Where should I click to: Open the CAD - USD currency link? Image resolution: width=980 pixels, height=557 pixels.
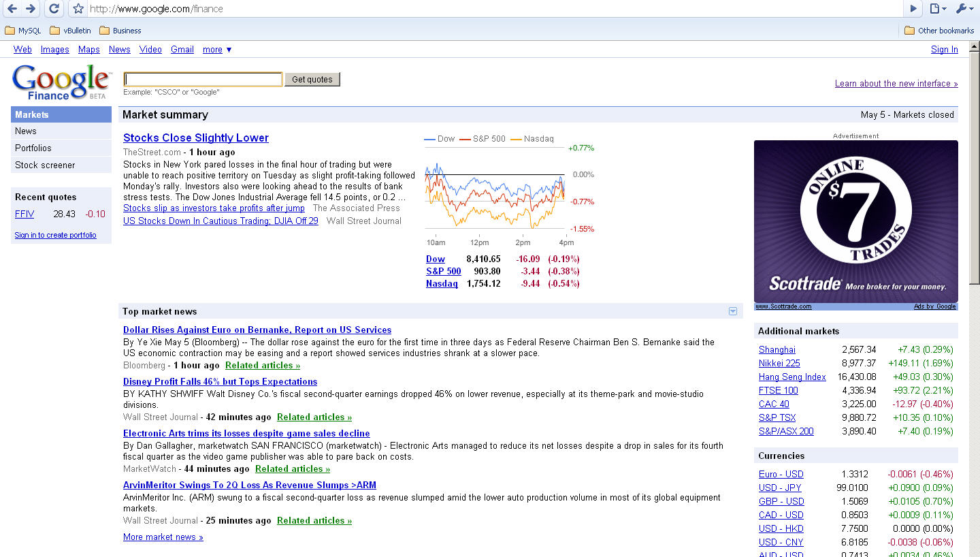781,515
